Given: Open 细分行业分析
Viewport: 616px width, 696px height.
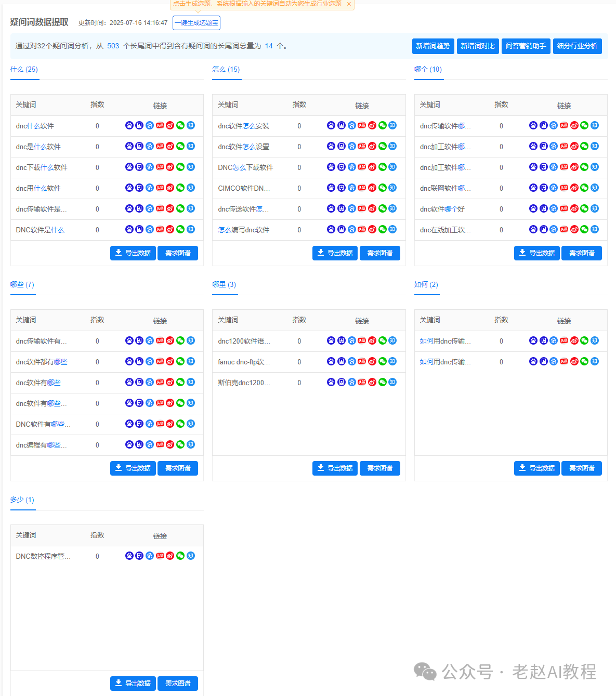Looking at the screenshot, I should [x=578, y=46].
